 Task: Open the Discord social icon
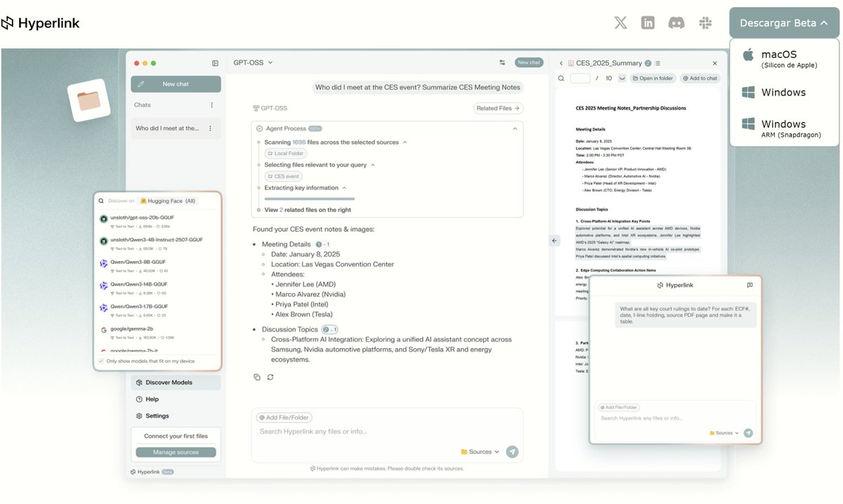point(676,22)
